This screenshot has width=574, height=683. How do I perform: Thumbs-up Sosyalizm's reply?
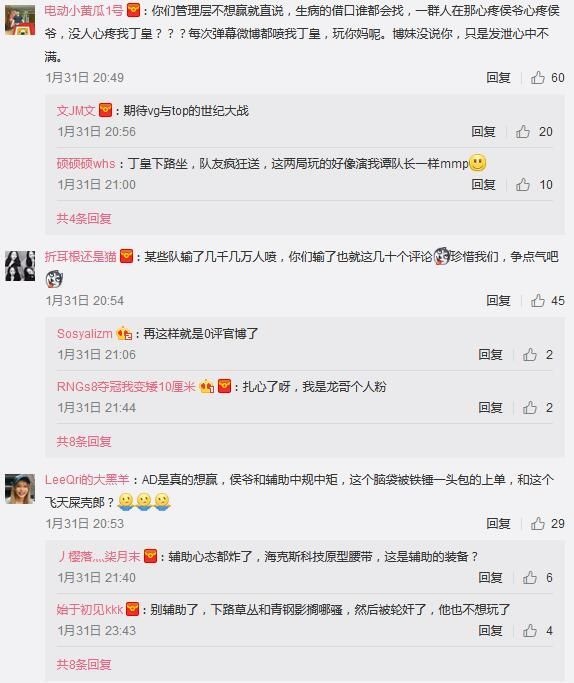pyautogui.click(x=530, y=355)
